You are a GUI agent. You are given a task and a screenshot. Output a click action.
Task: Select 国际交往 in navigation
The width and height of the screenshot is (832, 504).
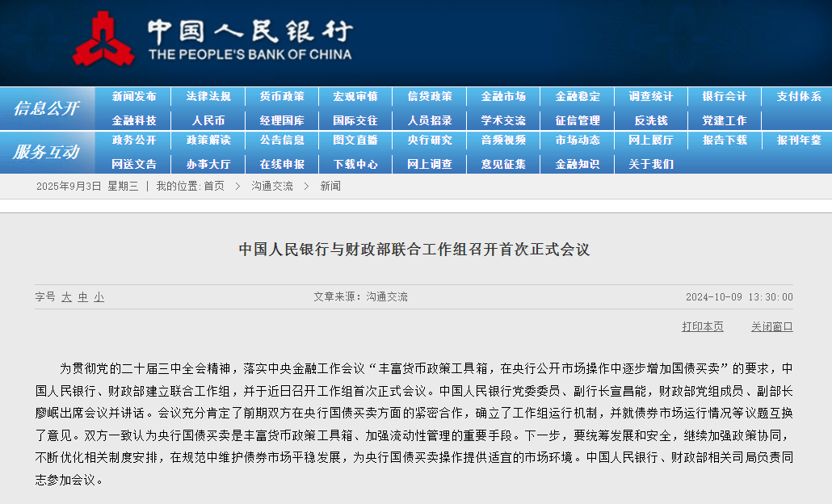pyautogui.click(x=355, y=120)
